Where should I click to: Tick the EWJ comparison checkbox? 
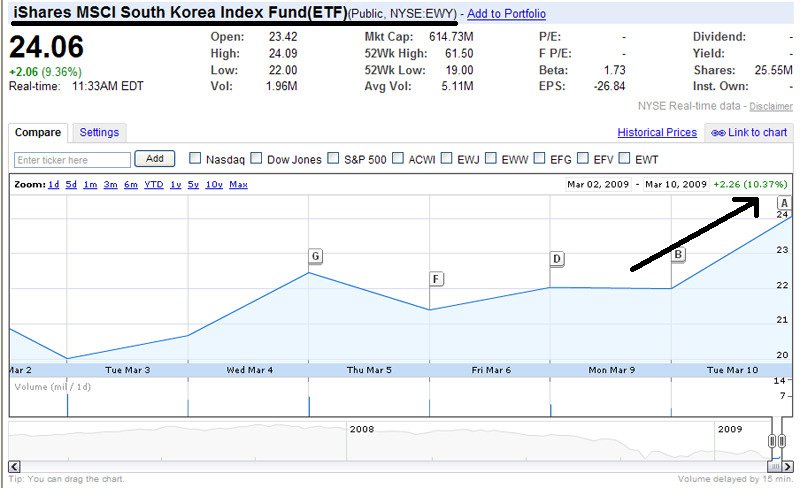pos(447,158)
